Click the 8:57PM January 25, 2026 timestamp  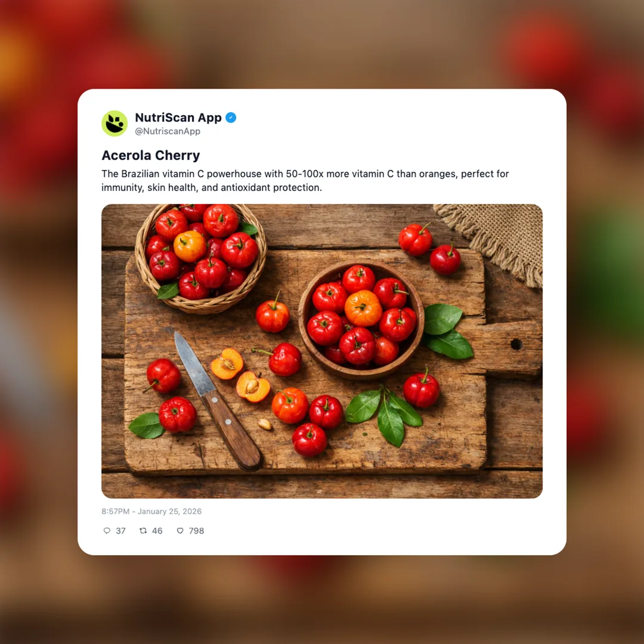(x=151, y=512)
